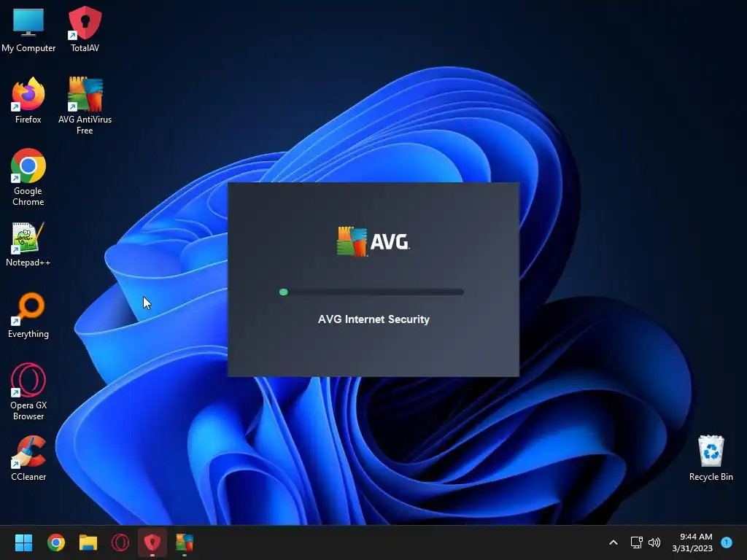This screenshot has width=747, height=560.
Task: Open the volume tray icon
Action: (654, 542)
